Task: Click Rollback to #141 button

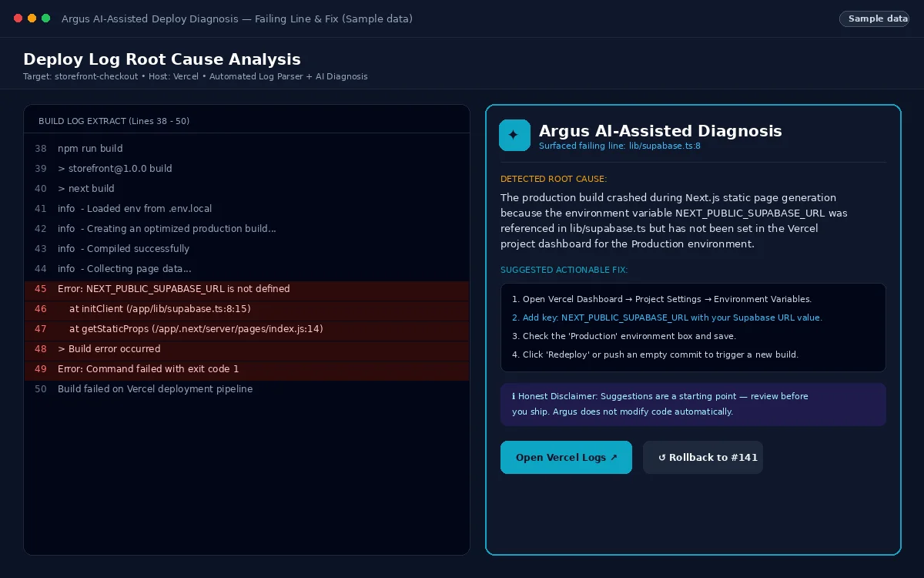Action: [703, 457]
